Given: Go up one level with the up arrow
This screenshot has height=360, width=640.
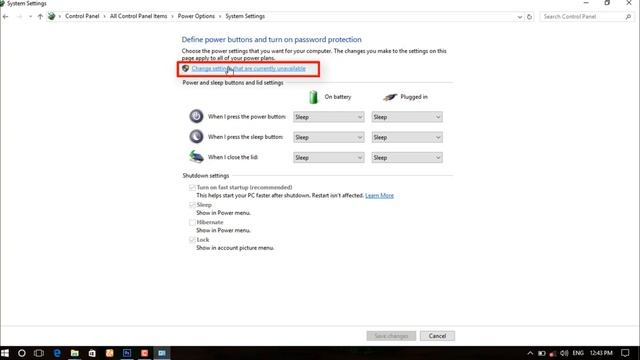Looking at the screenshot, I should coord(40,17).
